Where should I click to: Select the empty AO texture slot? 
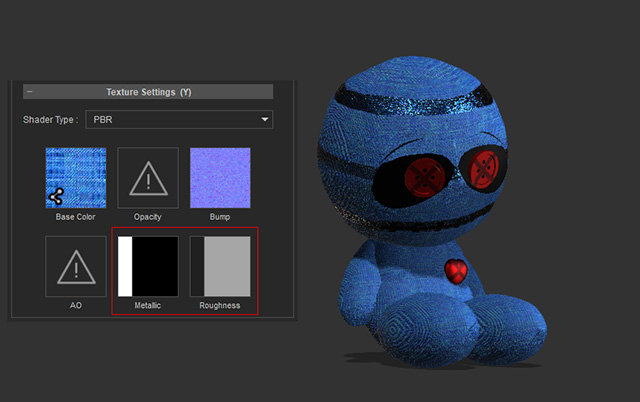tap(76, 267)
